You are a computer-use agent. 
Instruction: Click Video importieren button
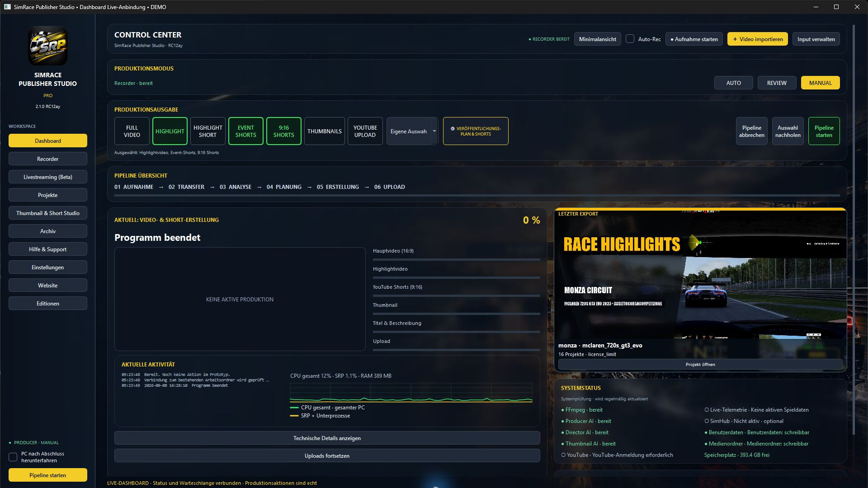(757, 39)
